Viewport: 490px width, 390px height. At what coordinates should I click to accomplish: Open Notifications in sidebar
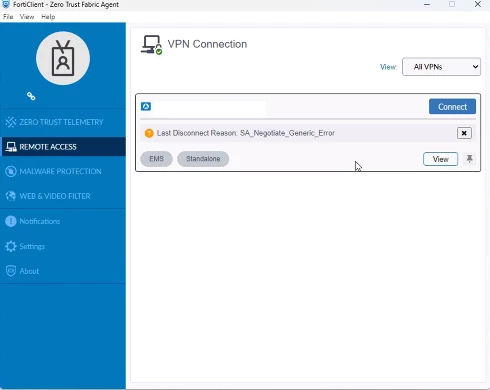[x=63, y=221]
